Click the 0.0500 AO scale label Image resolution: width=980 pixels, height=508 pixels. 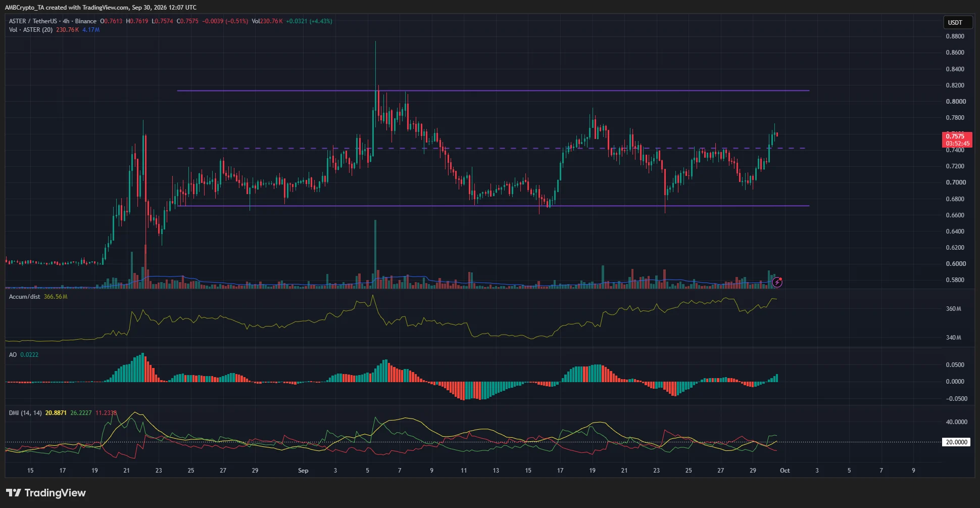(x=955, y=365)
